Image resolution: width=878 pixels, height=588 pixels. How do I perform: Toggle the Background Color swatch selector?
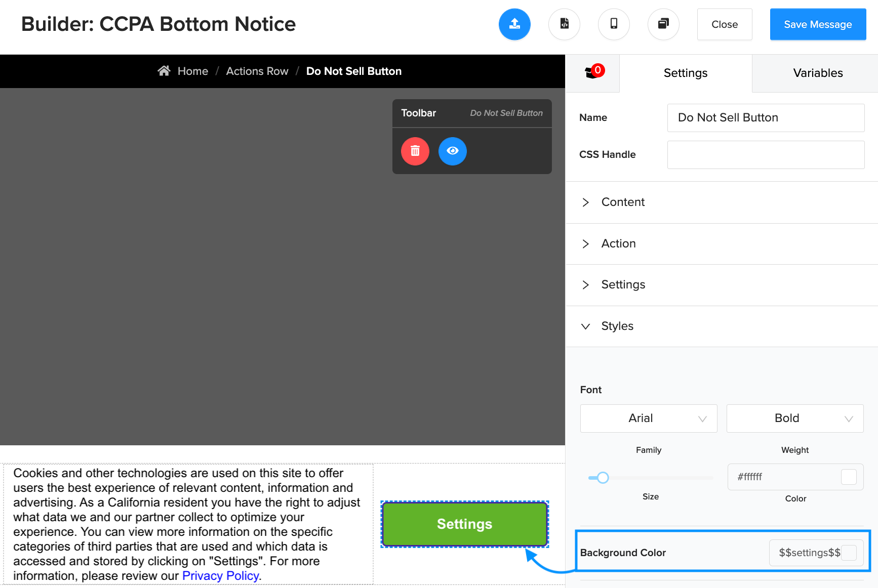(849, 553)
